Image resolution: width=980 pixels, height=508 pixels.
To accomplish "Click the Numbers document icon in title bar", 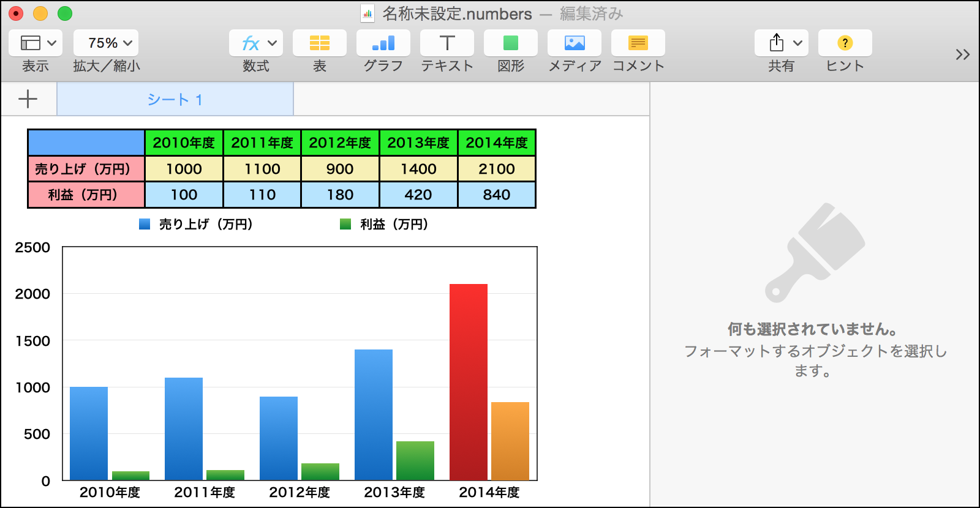I will coord(367,13).
